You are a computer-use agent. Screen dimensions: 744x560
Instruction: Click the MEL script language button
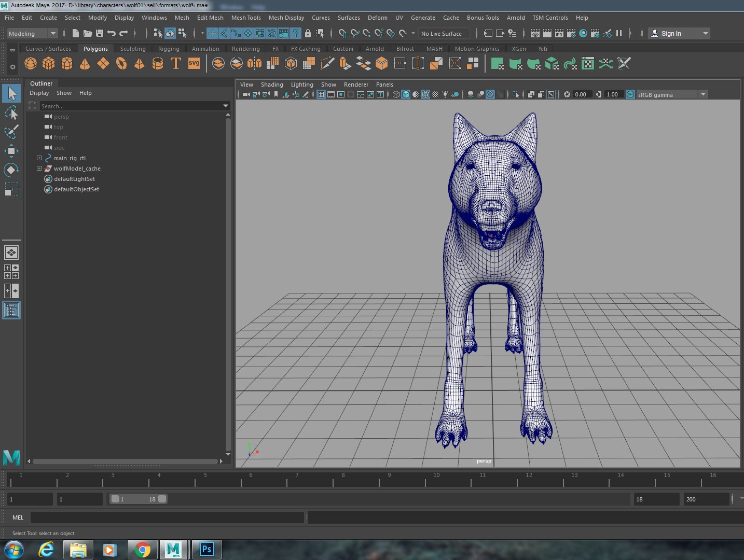pos(18,517)
